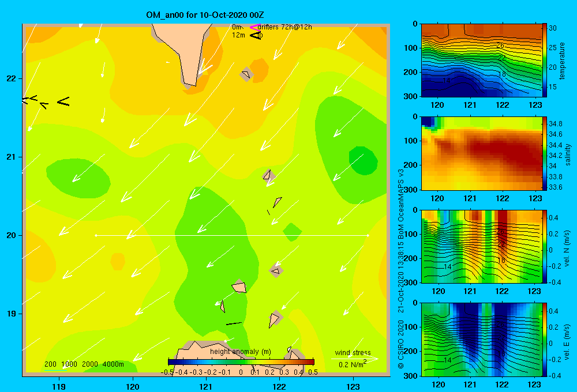Image resolution: width=577 pixels, height=392 pixels.
Task: Click the black 12m drifter arrow in legend
Action: tap(255, 35)
